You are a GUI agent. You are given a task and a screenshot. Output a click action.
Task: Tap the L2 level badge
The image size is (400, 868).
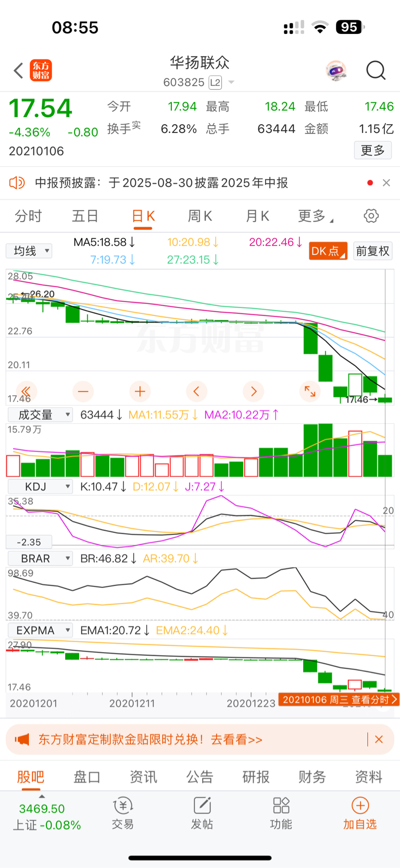tap(215, 82)
